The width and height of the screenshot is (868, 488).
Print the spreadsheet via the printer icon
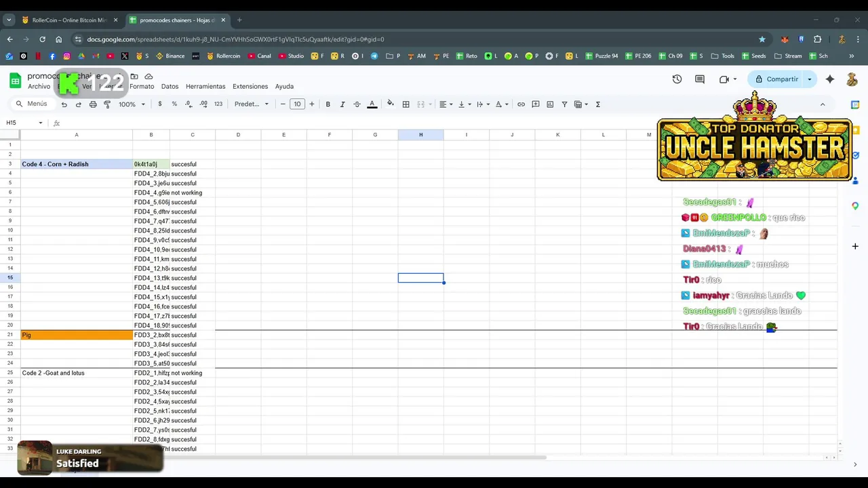tap(93, 104)
